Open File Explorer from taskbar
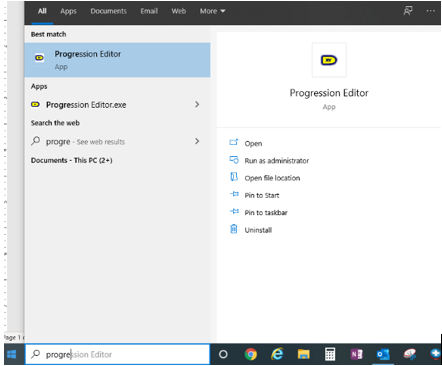 [304, 354]
